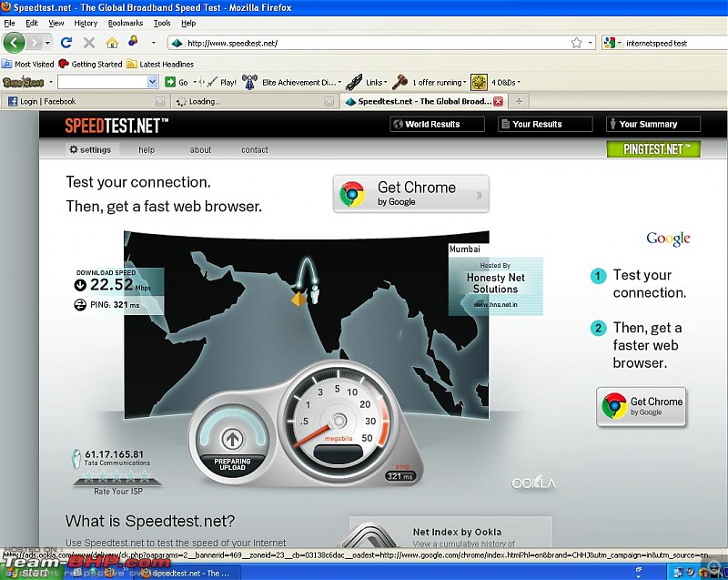Image resolution: width=728 pixels, height=580 pixels.
Task: Open the File menu
Action: pos(9,23)
